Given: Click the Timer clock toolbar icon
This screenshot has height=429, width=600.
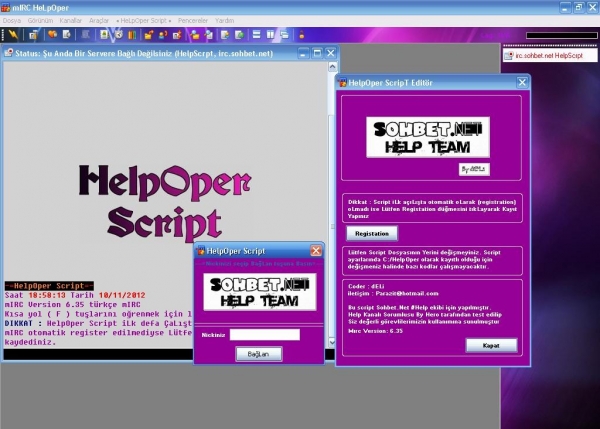Looking at the screenshot, I should (118, 35).
